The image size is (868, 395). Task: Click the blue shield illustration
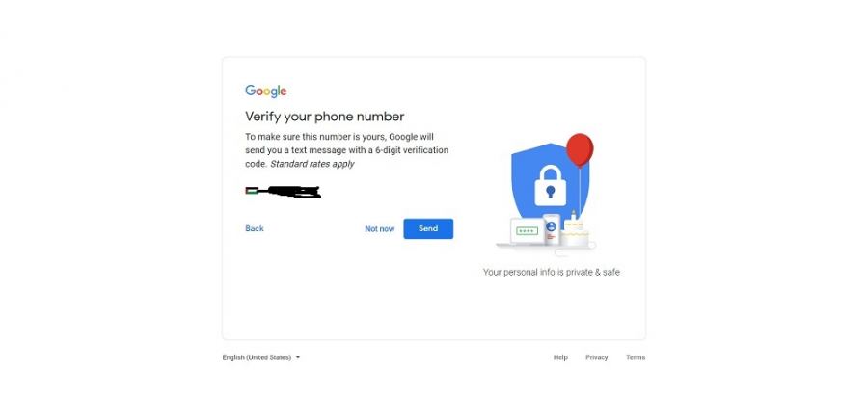(x=550, y=180)
